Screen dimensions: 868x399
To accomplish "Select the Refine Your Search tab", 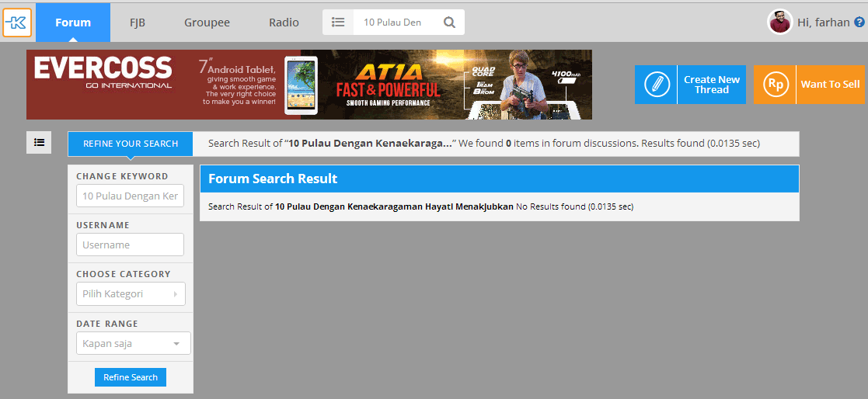I will 131,144.
